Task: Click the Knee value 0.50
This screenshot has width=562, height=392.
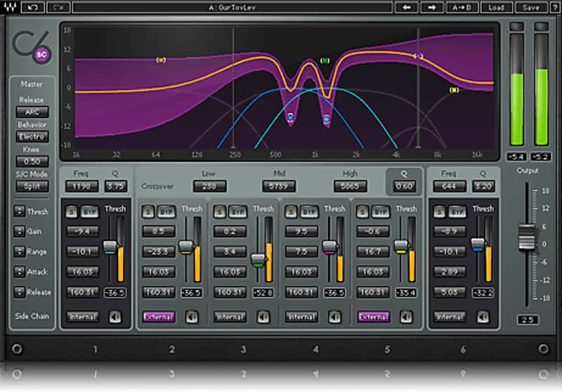Action: [32, 162]
